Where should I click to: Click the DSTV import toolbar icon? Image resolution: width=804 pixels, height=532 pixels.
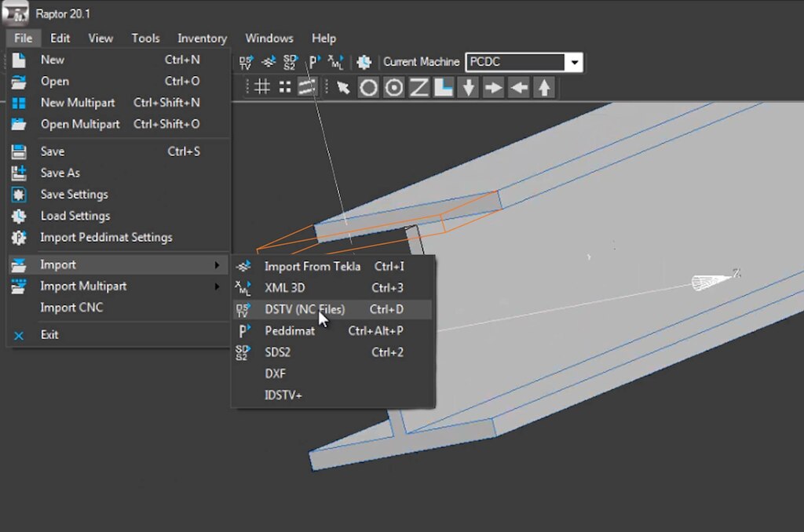click(247, 62)
